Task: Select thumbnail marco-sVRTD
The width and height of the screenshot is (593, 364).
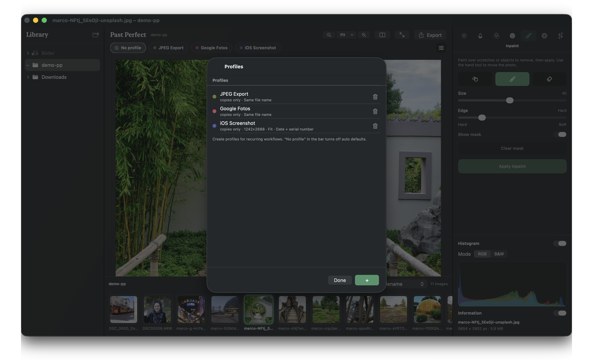Action: [393, 310]
